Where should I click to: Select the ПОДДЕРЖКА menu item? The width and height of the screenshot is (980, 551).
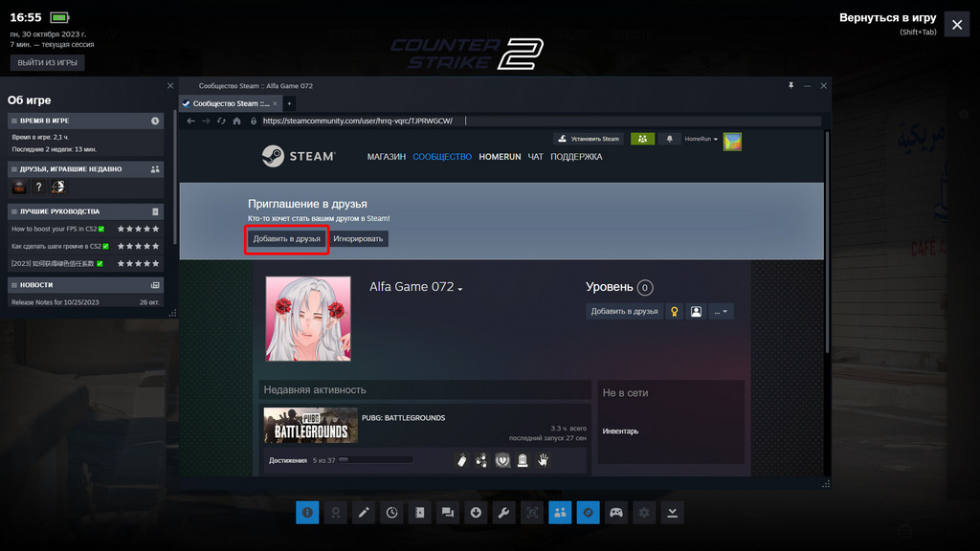click(x=576, y=157)
